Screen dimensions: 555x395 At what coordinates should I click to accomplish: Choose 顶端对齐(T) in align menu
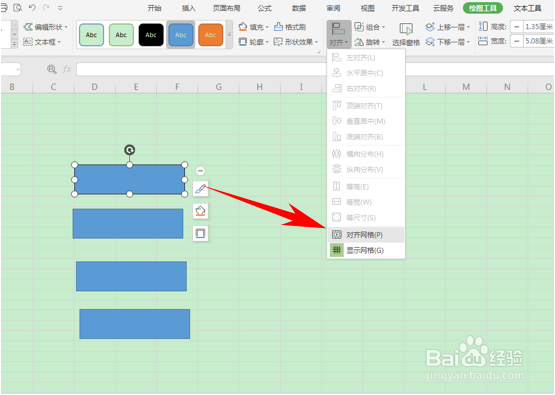point(366,106)
